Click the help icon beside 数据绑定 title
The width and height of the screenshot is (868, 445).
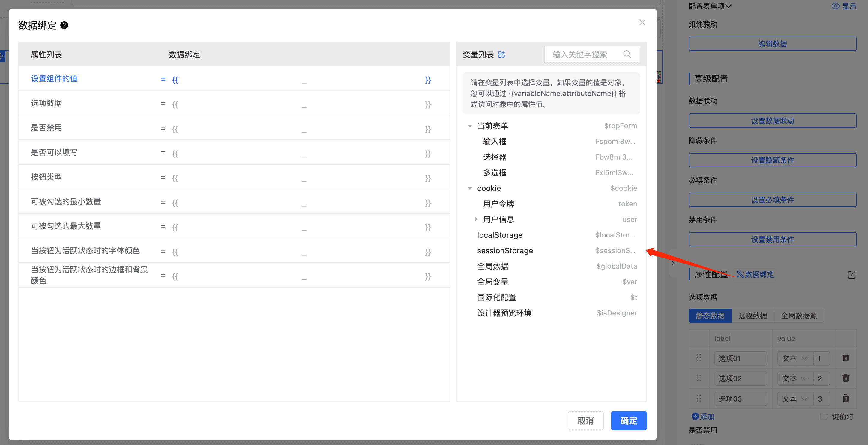[x=64, y=25]
